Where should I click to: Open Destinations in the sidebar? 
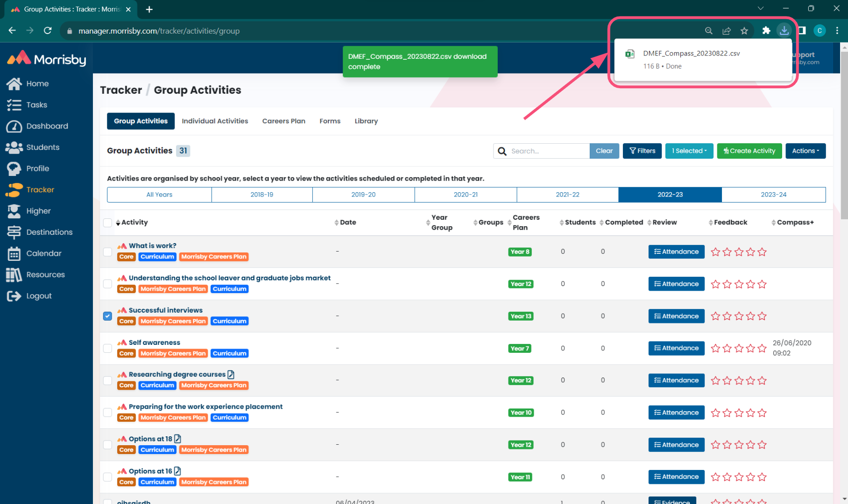click(x=40, y=232)
